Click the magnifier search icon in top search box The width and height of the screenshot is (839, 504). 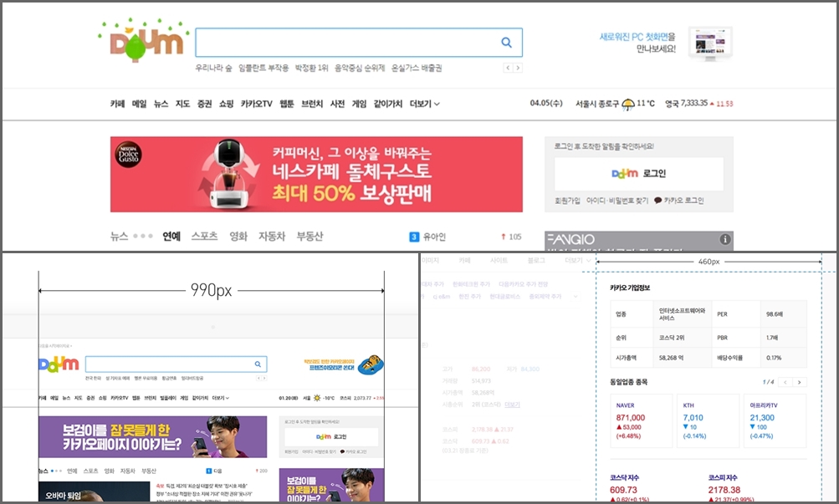click(506, 43)
